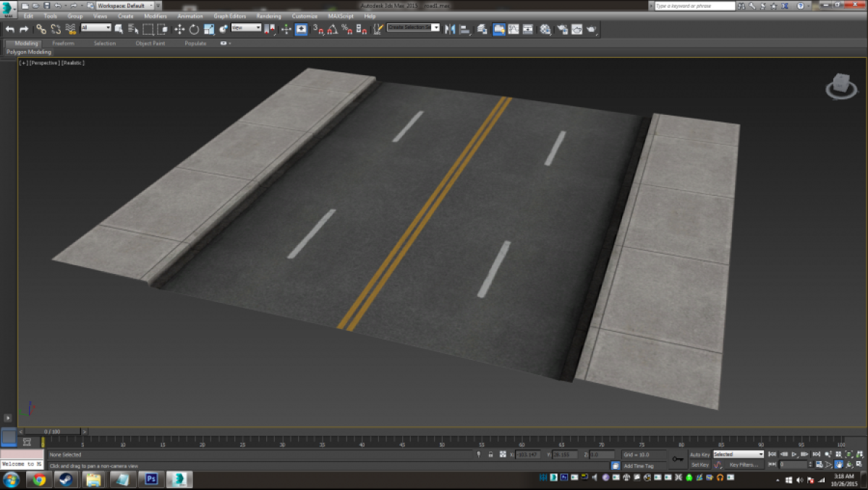Expand the selection filter 'All' dropdown
868x490 pixels.
pos(95,28)
